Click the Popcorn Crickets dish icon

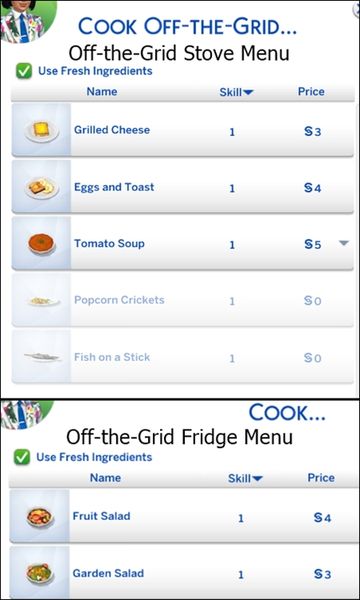coord(44,302)
